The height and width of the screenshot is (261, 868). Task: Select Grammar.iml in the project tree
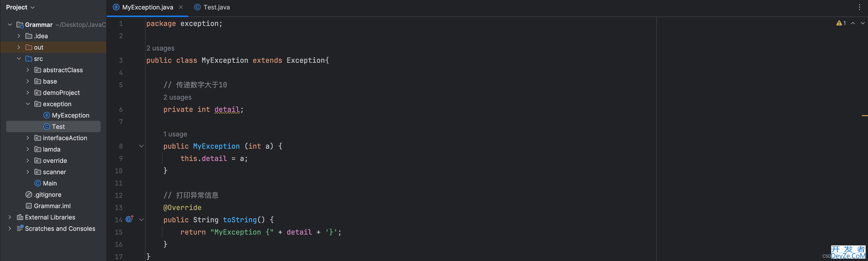pyautogui.click(x=52, y=206)
